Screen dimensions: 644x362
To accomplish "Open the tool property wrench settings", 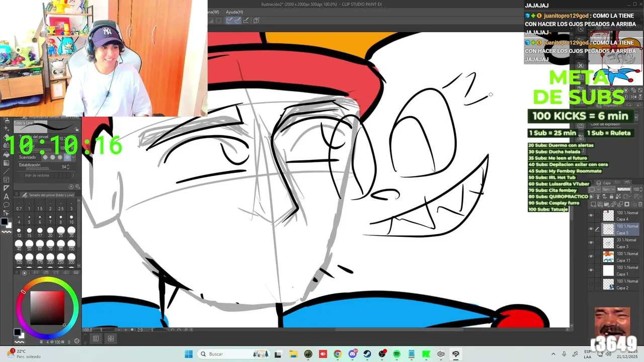I will [x=77, y=187].
